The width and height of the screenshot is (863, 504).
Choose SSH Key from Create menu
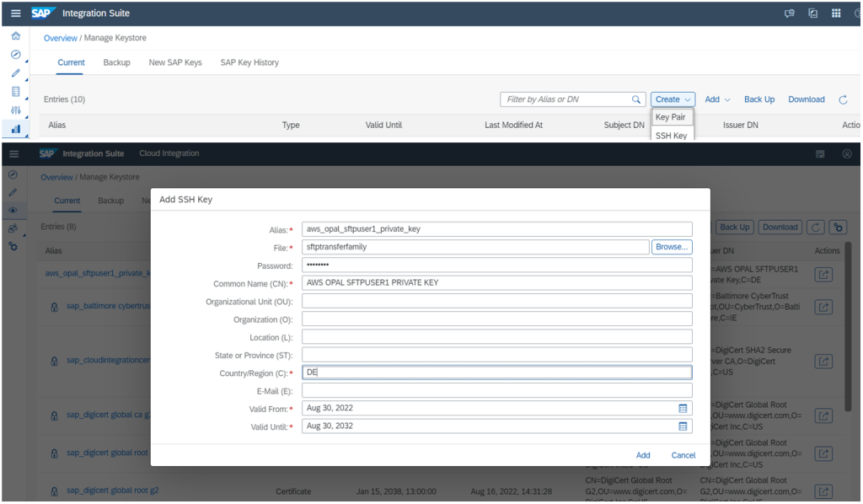point(672,135)
